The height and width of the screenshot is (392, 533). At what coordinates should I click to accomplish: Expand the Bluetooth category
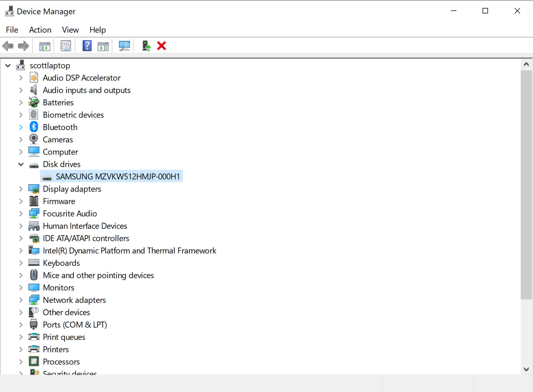click(21, 127)
